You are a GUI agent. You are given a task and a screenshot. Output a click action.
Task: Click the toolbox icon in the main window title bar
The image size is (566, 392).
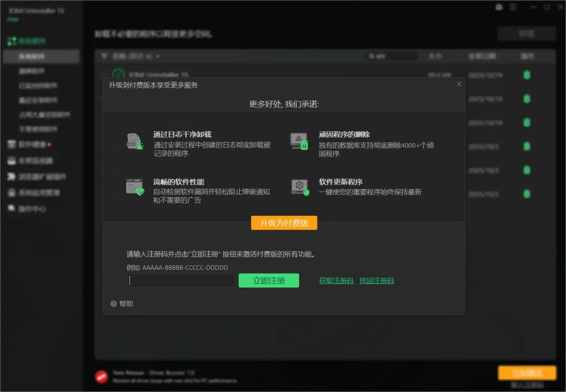[x=499, y=7]
